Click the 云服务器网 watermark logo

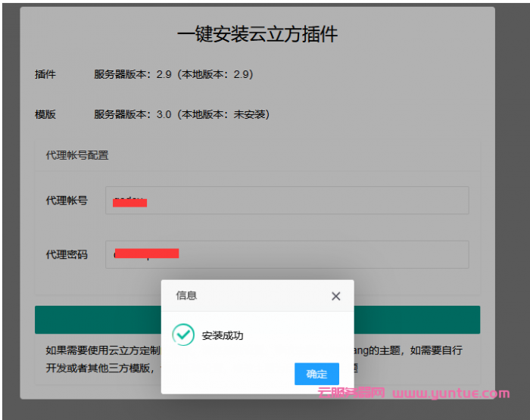coord(352,394)
